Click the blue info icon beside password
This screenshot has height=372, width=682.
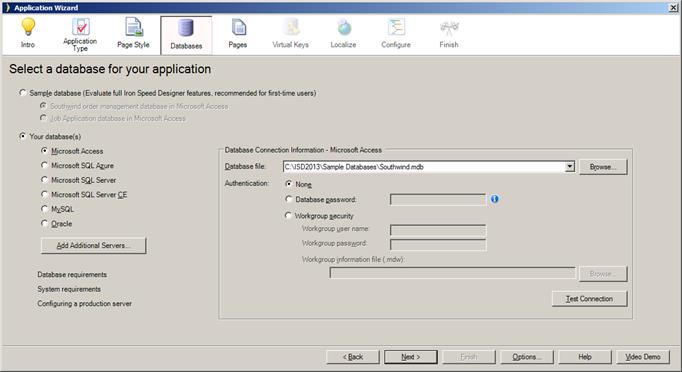(495, 199)
